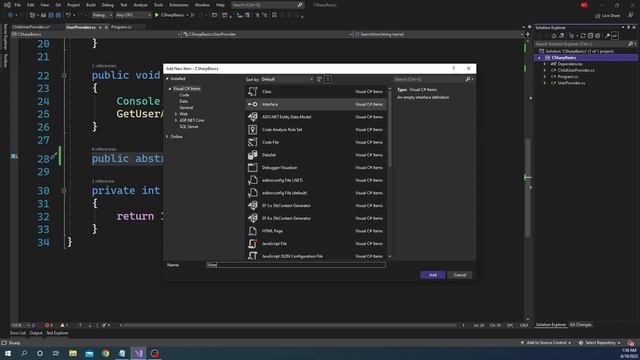Open the File menu

(x=18, y=5)
